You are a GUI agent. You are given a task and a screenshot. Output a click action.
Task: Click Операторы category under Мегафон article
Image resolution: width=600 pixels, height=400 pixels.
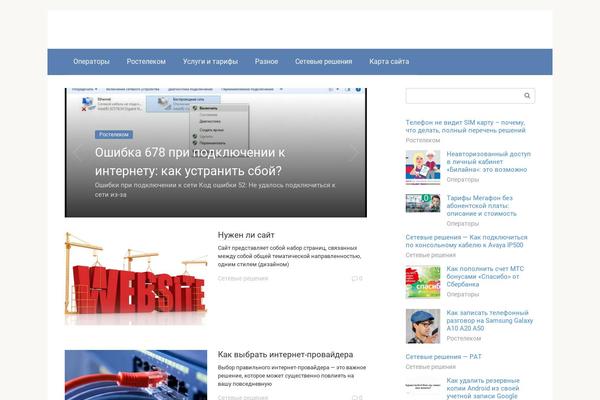(x=463, y=223)
